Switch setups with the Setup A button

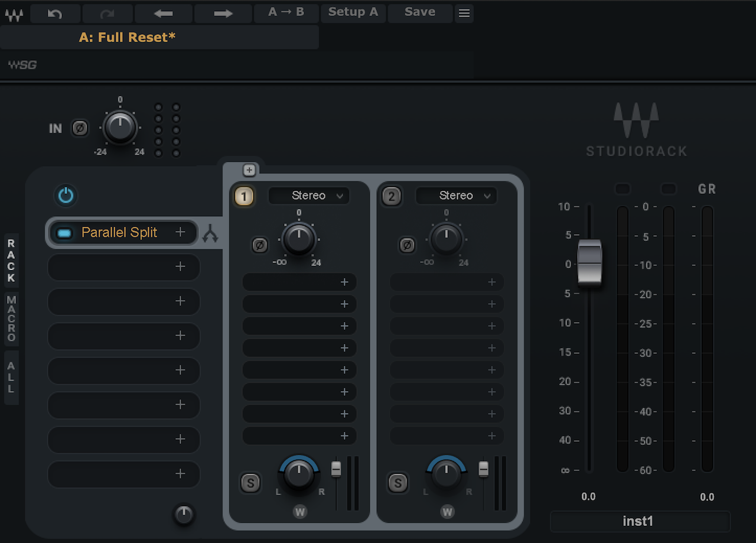pyautogui.click(x=353, y=13)
